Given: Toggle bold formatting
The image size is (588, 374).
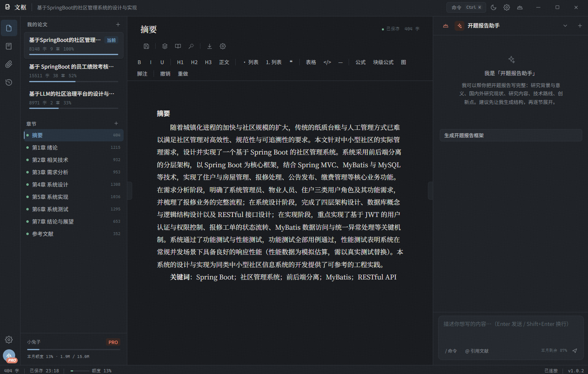Looking at the screenshot, I should click(x=139, y=62).
